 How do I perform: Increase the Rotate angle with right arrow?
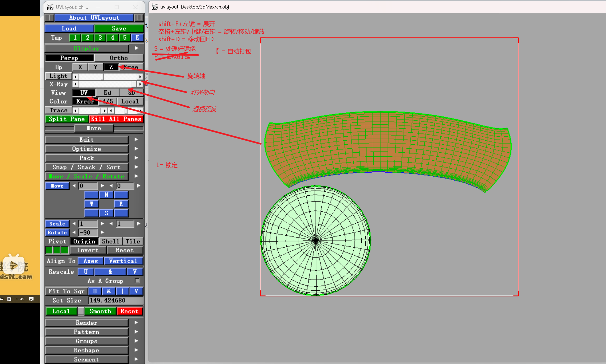(102, 232)
